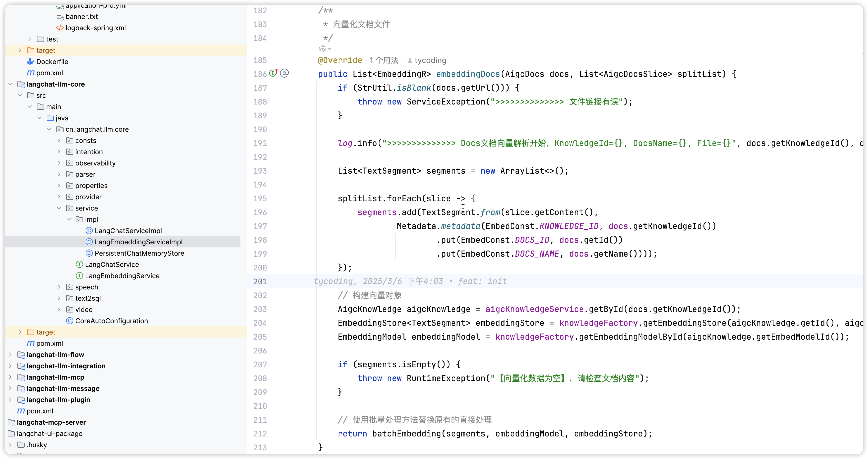Select LangChatServiceImpl in the tree
The image size is (868, 459).
(128, 231)
